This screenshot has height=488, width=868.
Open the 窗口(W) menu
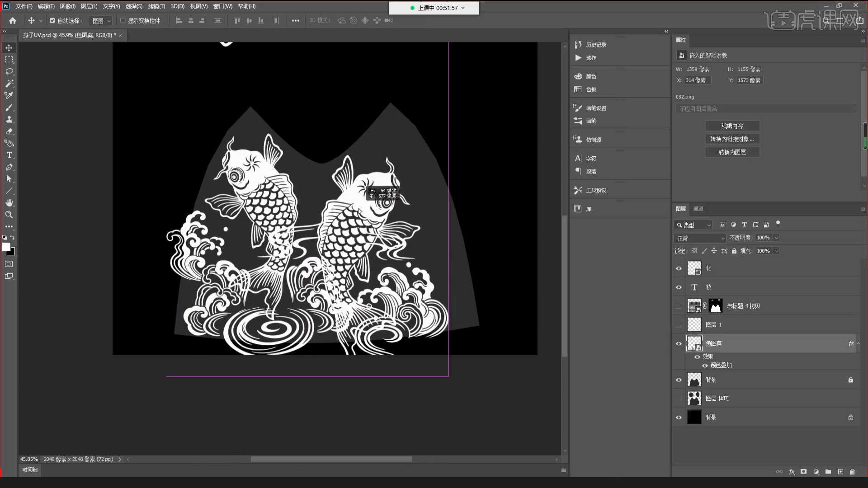click(223, 6)
